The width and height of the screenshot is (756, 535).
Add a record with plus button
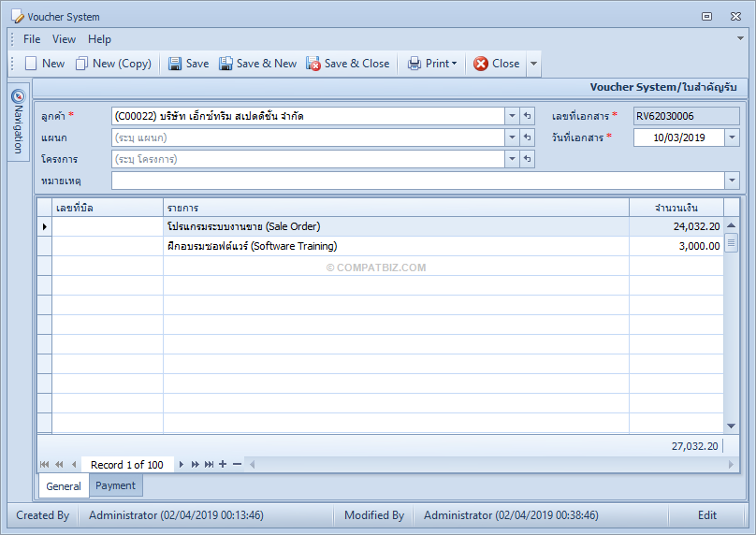pyautogui.click(x=223, y=464)
